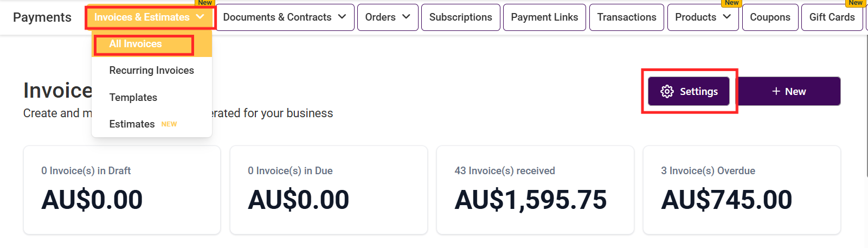Switch to the Transactions tab
This screenshot has height=248, width=868.
pyautogui.click(x=626, y=17)
